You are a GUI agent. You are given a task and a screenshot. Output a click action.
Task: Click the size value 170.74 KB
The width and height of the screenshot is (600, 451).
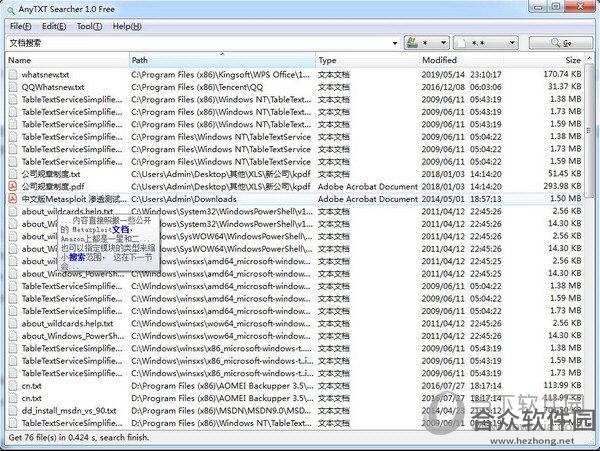[x=562, y=74]
